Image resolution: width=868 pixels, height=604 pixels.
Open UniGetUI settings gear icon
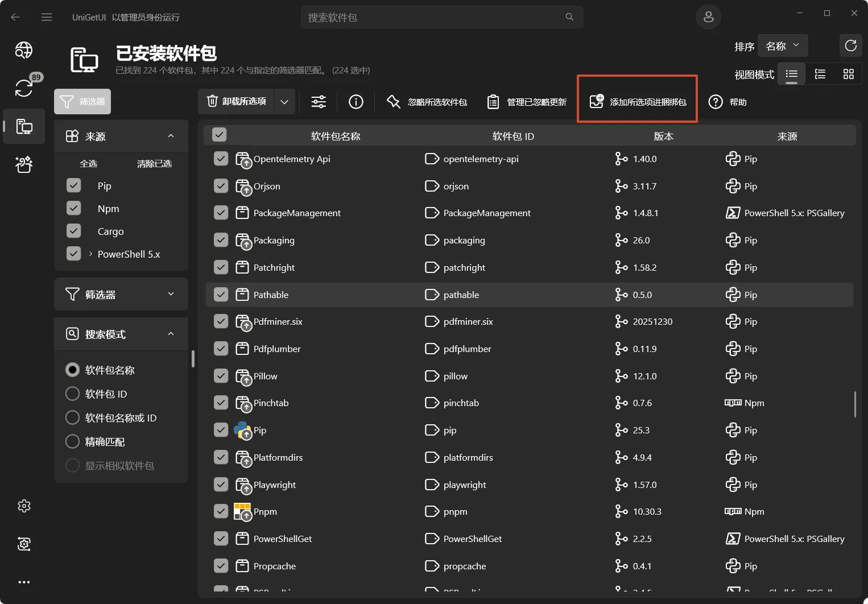(x=24, y=506)
